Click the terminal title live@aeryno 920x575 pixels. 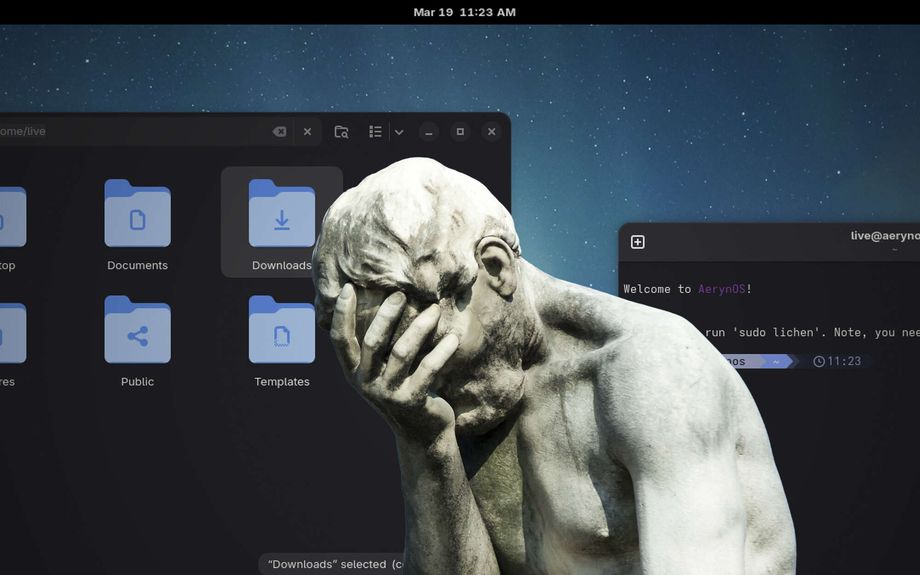(x=884, y=236)
